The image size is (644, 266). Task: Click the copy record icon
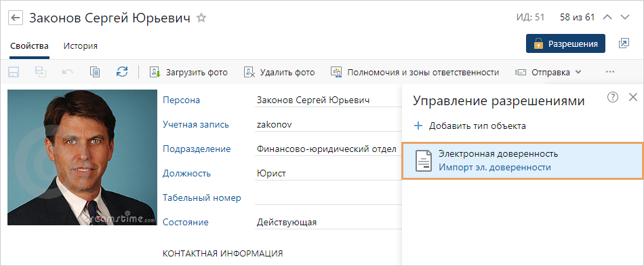pos(95,73)
